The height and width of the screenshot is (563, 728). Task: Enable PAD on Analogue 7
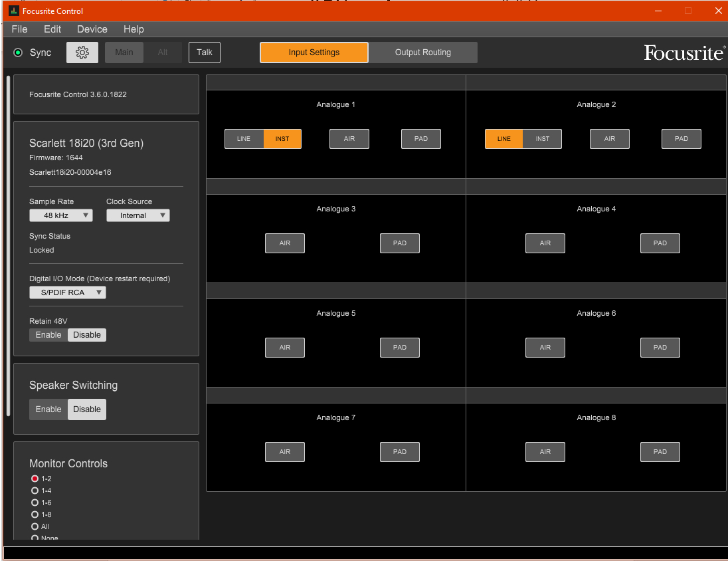coord(400,452)
